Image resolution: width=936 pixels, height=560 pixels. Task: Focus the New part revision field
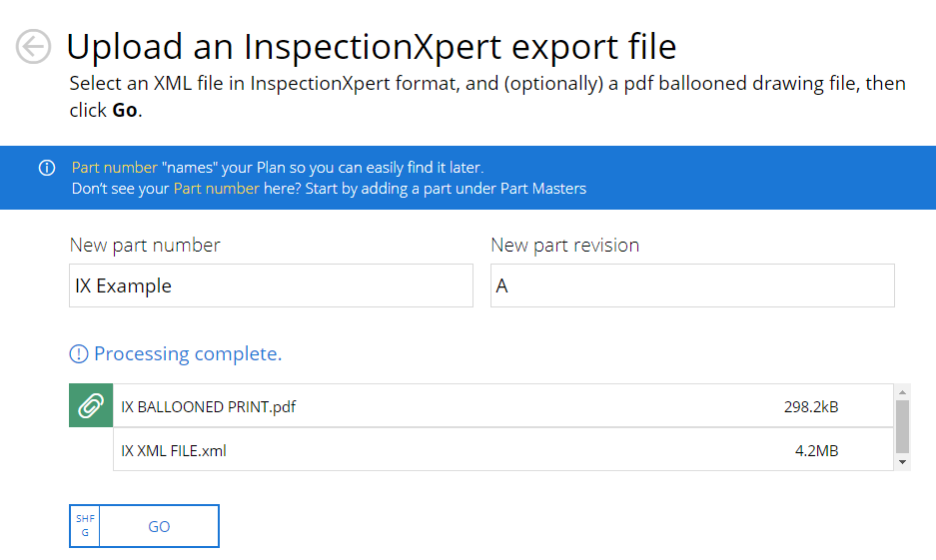click(x=692, y=286)
